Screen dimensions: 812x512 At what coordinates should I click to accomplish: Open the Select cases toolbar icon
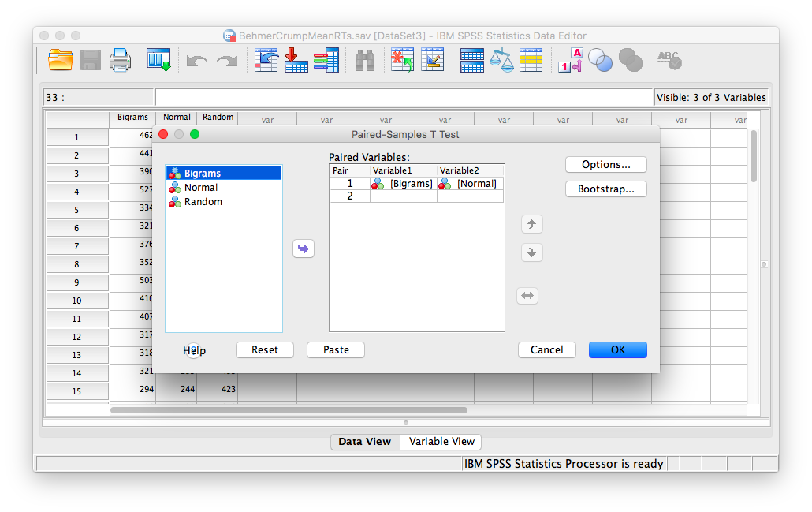[x=531, y=60]
